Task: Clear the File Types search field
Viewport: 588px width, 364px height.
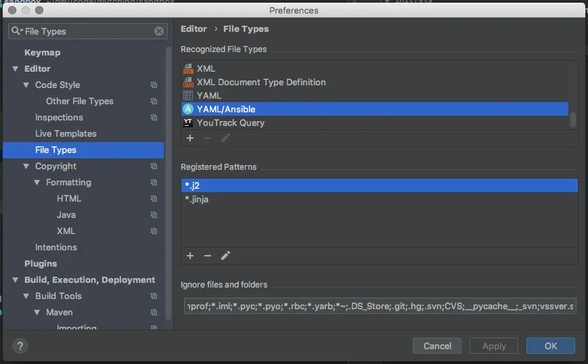Action: pyautogui.click(x=159, y=31)
